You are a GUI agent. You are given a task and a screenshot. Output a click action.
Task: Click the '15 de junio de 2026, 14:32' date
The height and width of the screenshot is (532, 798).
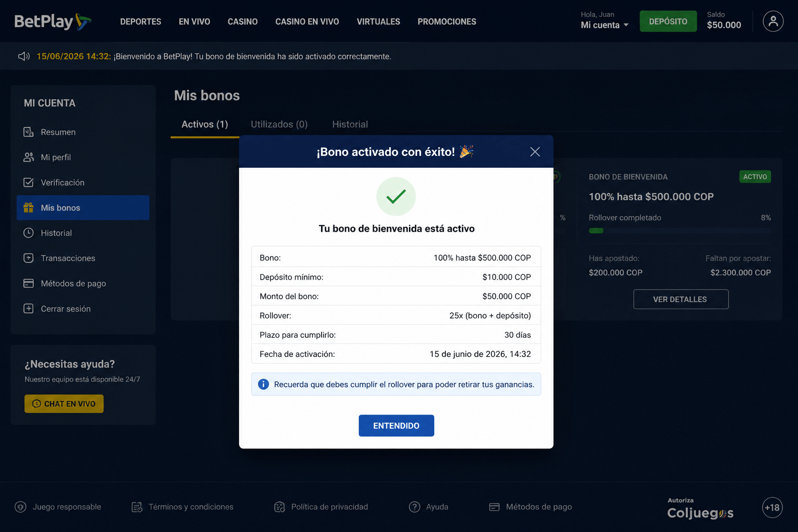480,354
